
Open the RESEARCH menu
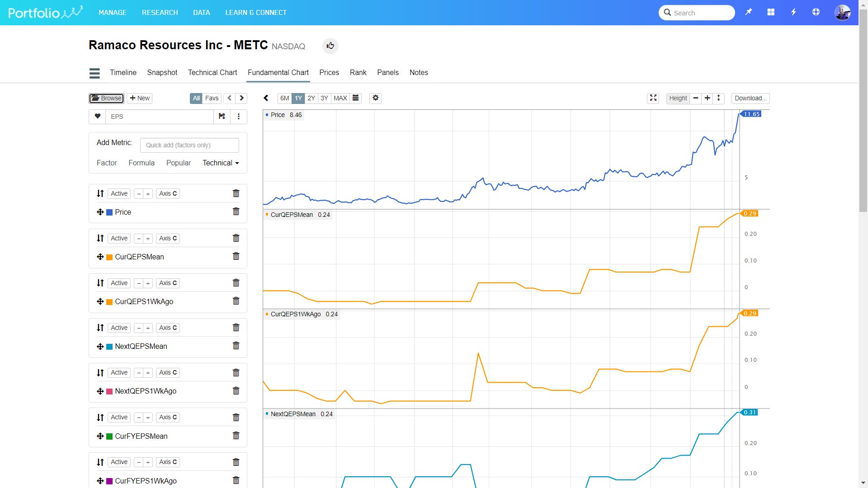[160, 12]
